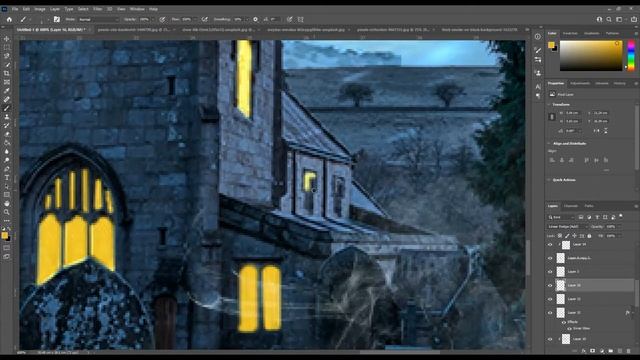Toggle symmetry painting options
The image size is (640, 360).
[x=301, y=19]
